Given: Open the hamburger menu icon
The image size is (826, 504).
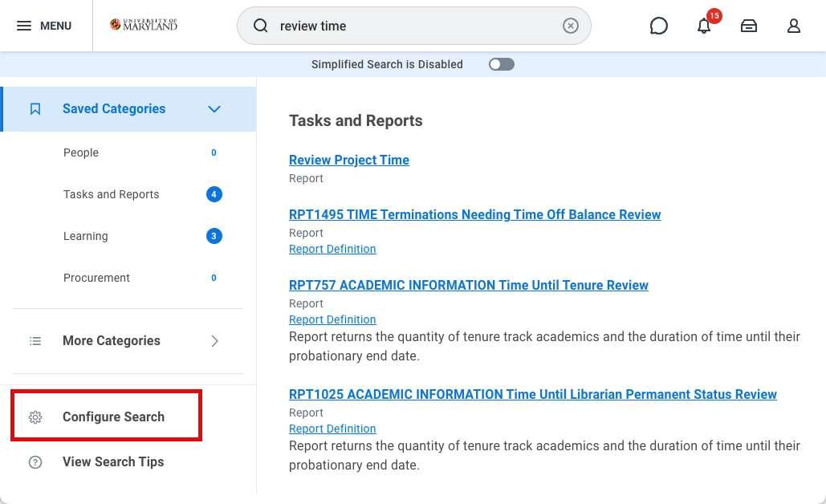Looking at the screenshot, I should [25, 25].
